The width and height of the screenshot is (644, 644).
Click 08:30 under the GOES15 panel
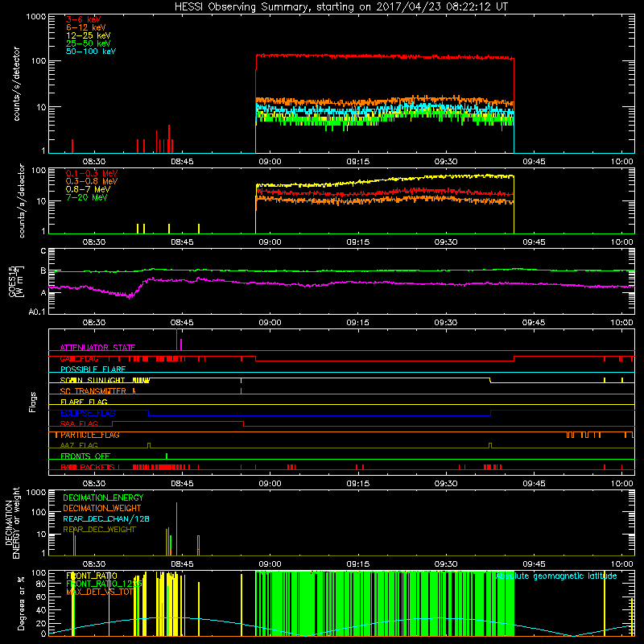pyautogui.click(x=94, y=323)
